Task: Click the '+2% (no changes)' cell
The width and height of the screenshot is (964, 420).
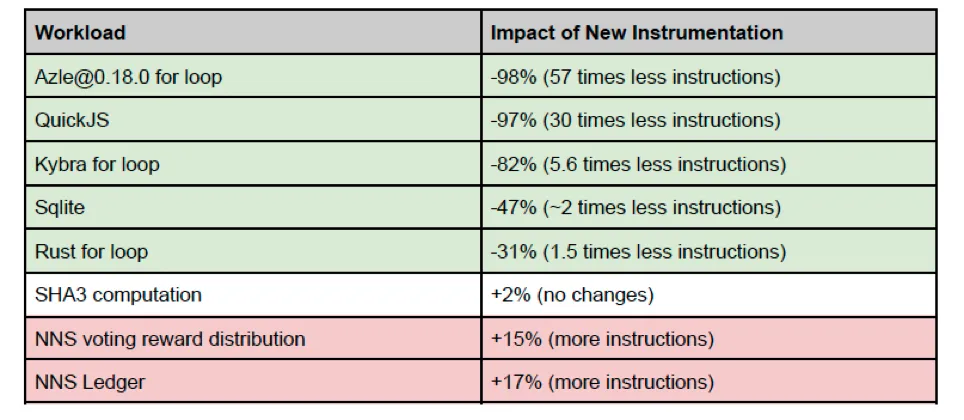Action: click(572, 295)
